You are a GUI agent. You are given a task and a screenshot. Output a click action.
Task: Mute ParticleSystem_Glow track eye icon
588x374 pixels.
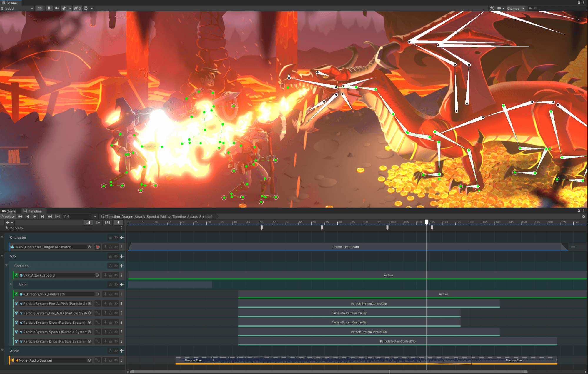pos(116,322)
